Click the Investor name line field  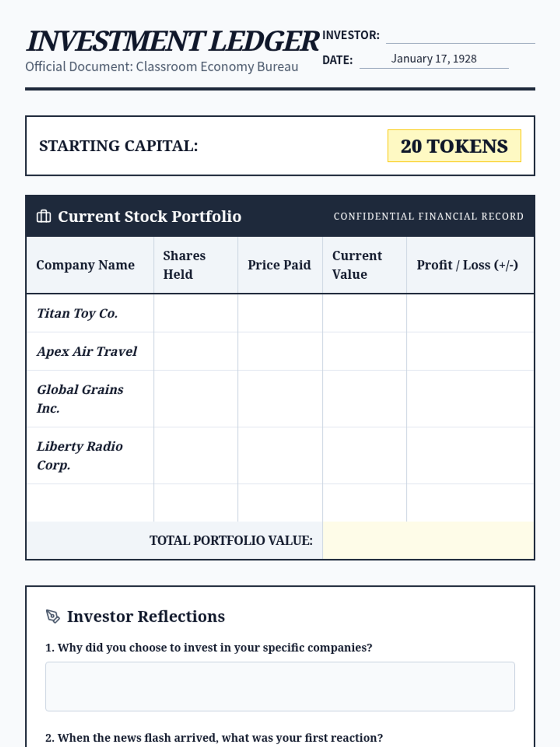tap(461, 35)
